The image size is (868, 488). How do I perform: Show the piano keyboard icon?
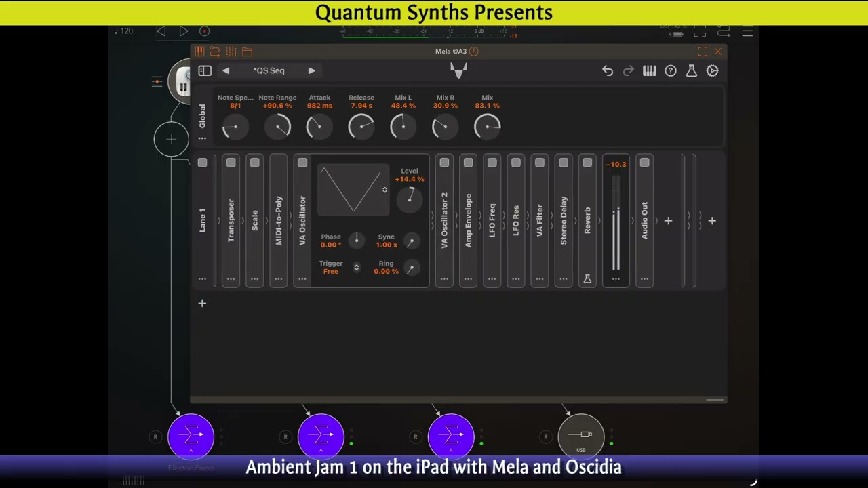[650, 70]
